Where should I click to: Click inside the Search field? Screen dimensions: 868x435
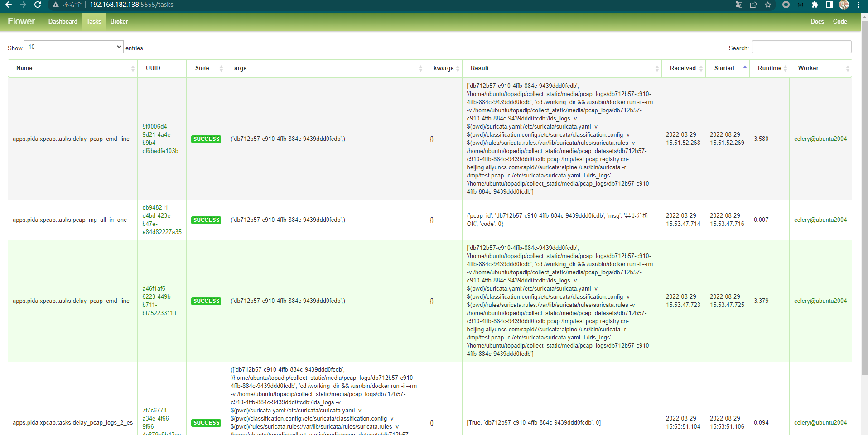(x=801, y=47)
